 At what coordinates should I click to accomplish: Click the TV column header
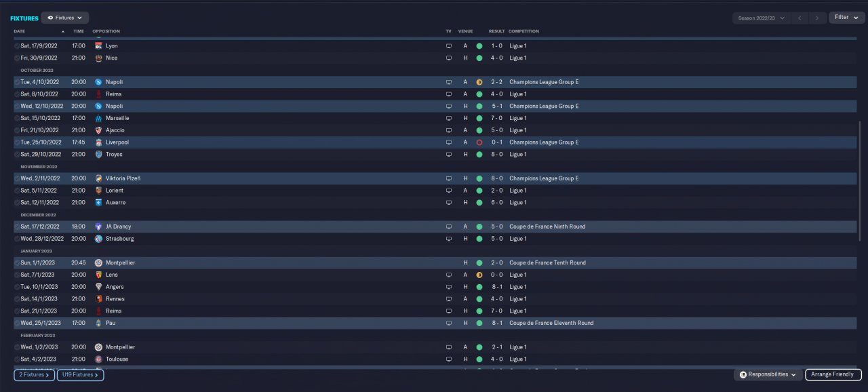pos(448,31)
